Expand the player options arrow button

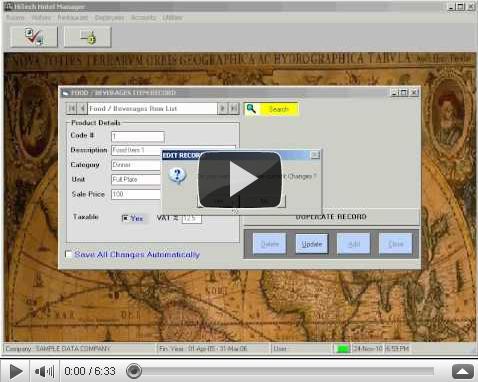463,371
